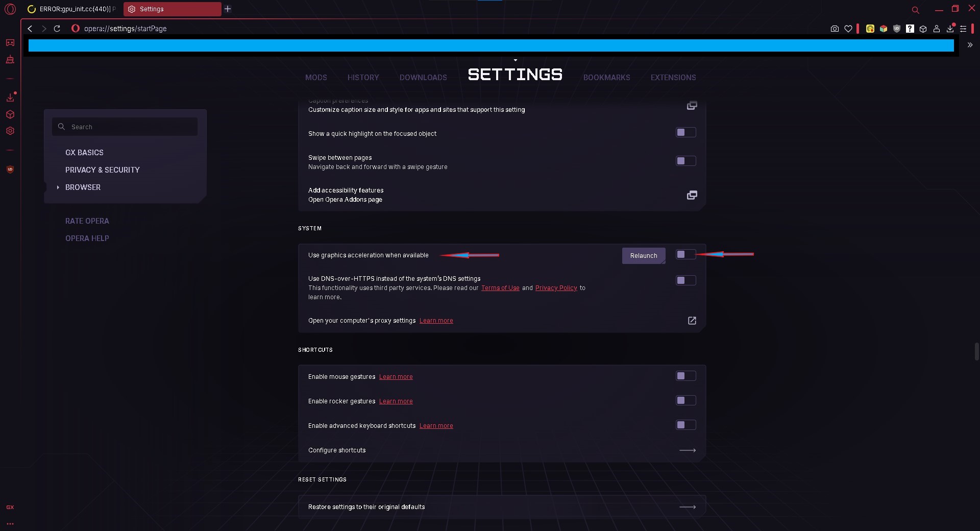
Task: Expand Configure shortcuts arrow
Action: 688,450
